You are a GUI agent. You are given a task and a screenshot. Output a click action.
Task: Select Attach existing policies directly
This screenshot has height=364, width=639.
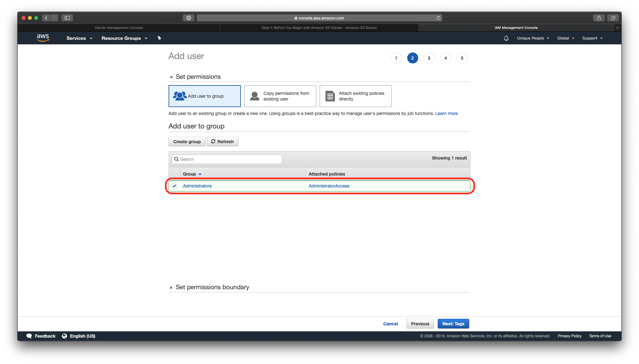point(356,96)
